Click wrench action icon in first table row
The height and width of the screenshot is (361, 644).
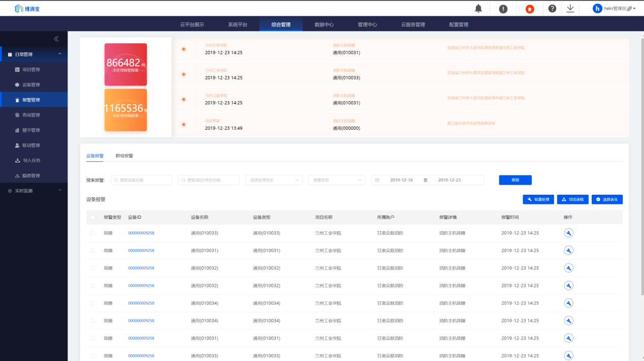pyautogui.click(x=569, y=233)
